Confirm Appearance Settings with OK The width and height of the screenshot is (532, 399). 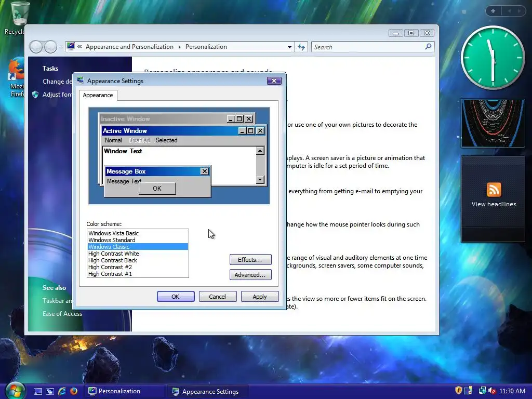[176, 297]
